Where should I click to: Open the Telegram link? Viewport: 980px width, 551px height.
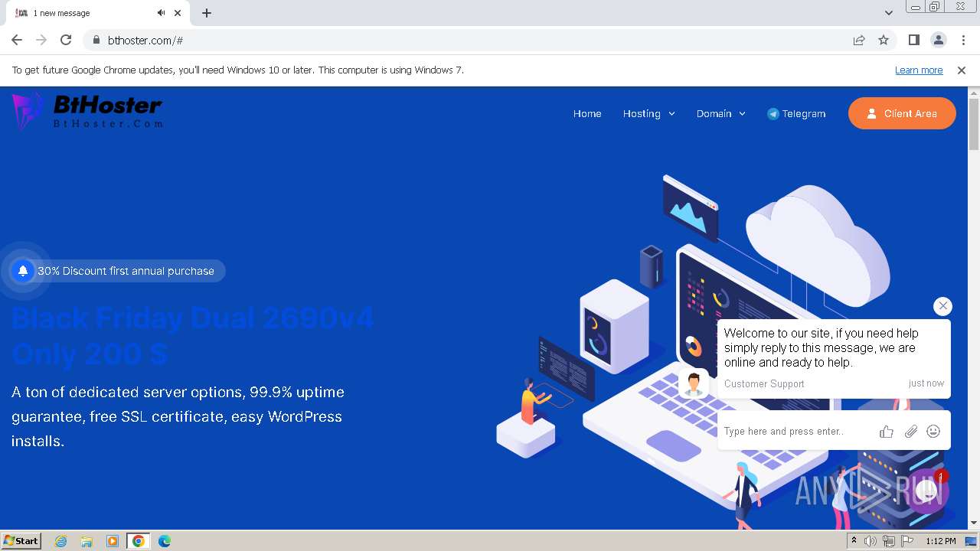tap(796, 113)
